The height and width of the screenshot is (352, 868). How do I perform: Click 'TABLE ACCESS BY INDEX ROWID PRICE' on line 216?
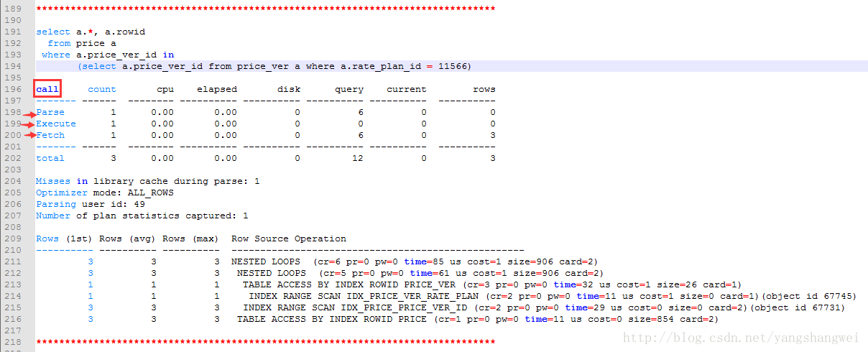[335, 319]
